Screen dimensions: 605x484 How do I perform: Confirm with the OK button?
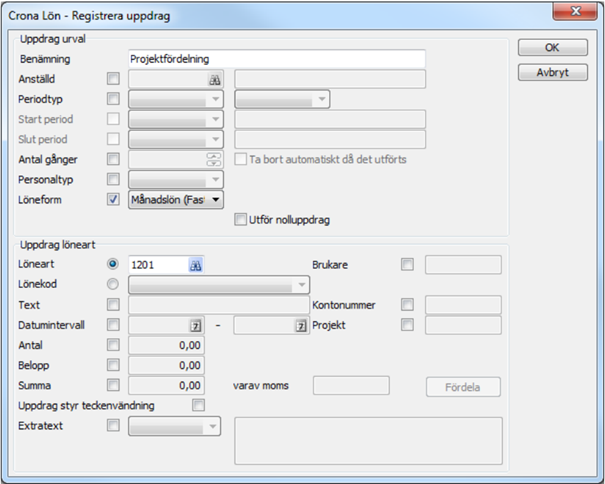553,47
